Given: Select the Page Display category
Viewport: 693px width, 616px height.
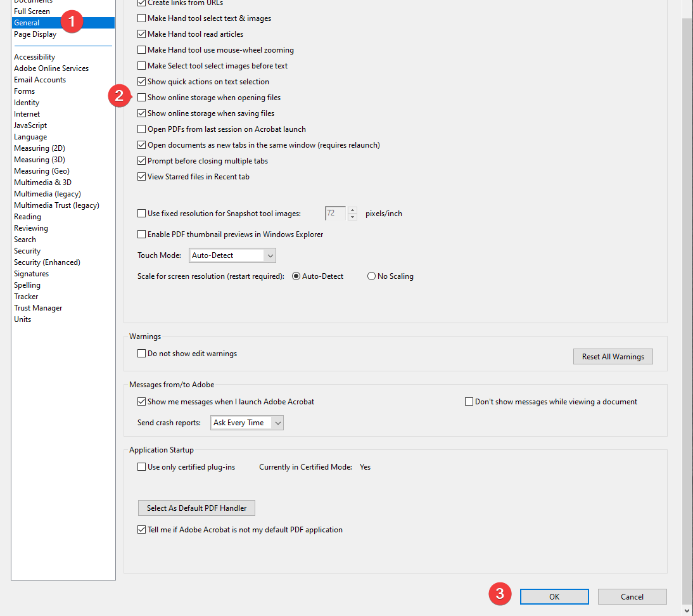Looking at the screenshot, I should pyautogui.click(x=35, y=34).
